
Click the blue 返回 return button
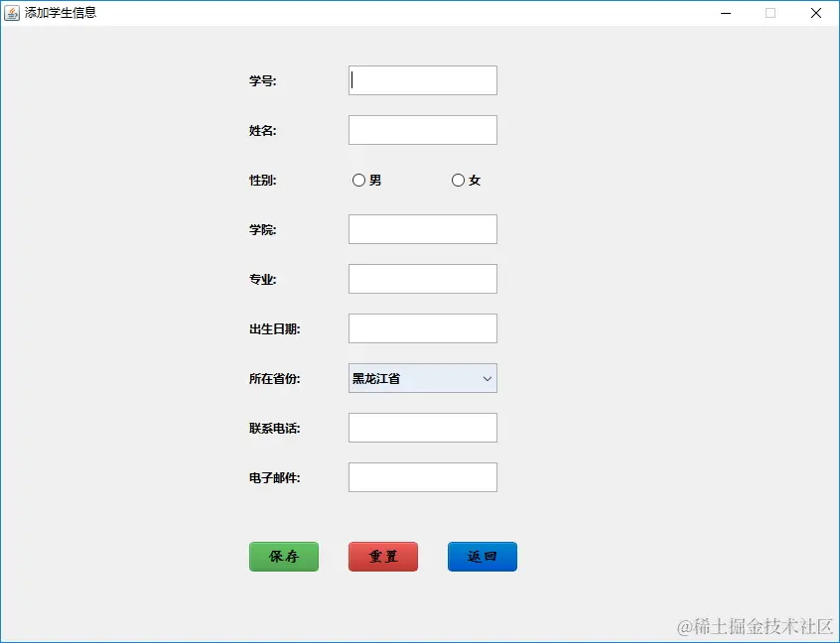482,557
